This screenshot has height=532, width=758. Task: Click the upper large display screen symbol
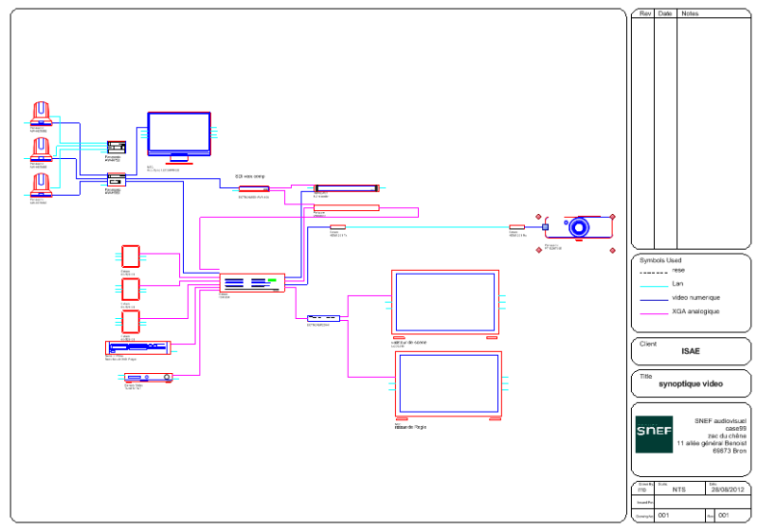[x=444, y=302]
